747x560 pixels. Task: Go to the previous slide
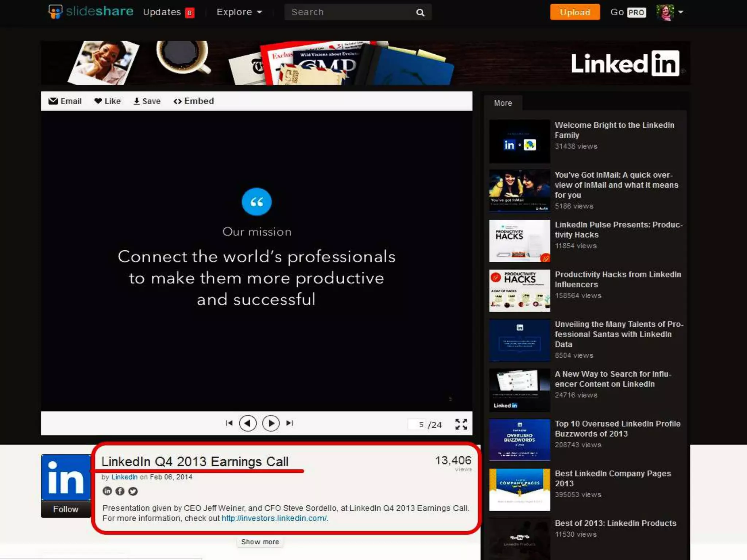click(x=248, y=423)
